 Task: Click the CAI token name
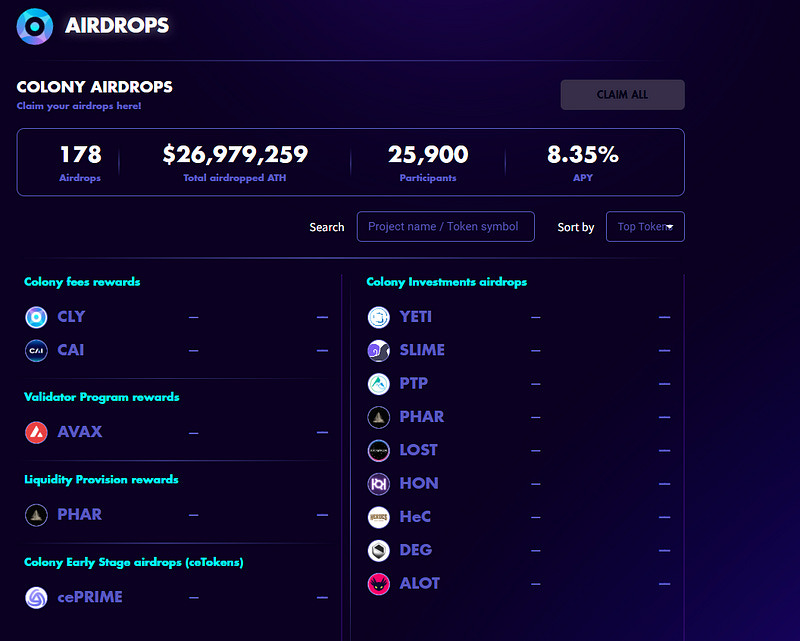coord(70,350)
